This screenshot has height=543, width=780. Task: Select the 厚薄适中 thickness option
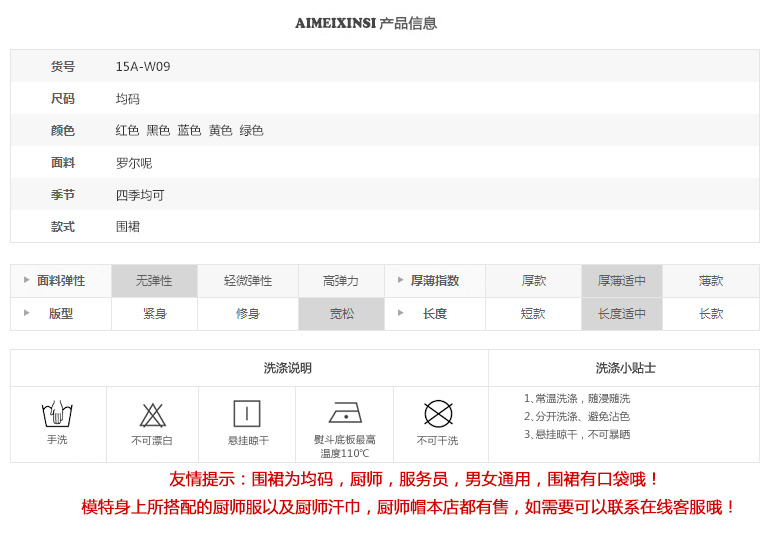click(622, 281)
